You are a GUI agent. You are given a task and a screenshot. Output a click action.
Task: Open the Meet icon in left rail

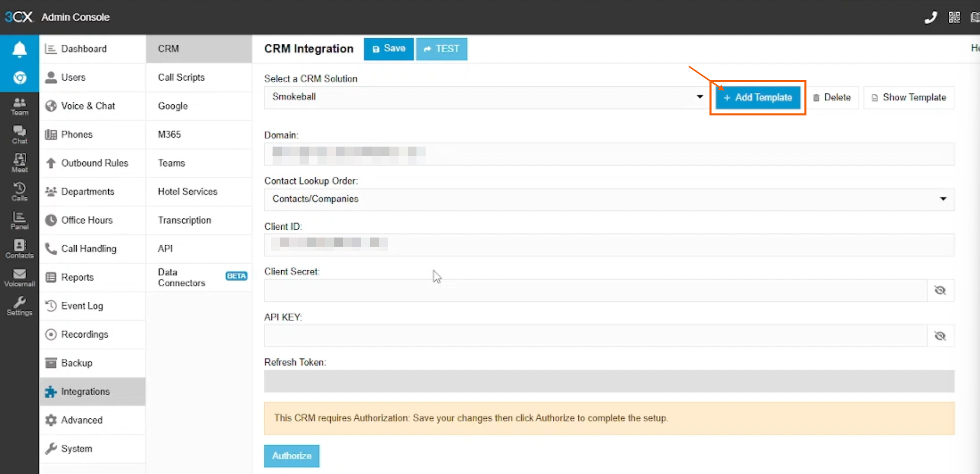click(x=19, y=163)
